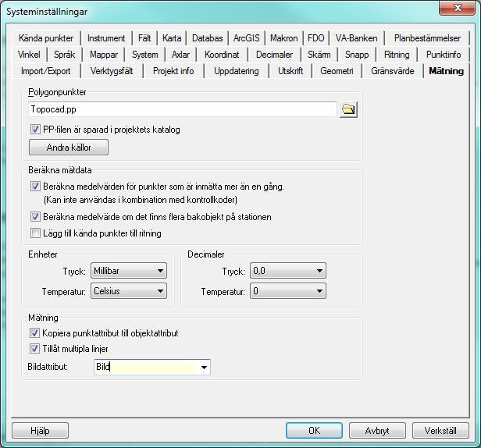Open the Punktinfo tab
481x448 pixels.
coord(444,55)
